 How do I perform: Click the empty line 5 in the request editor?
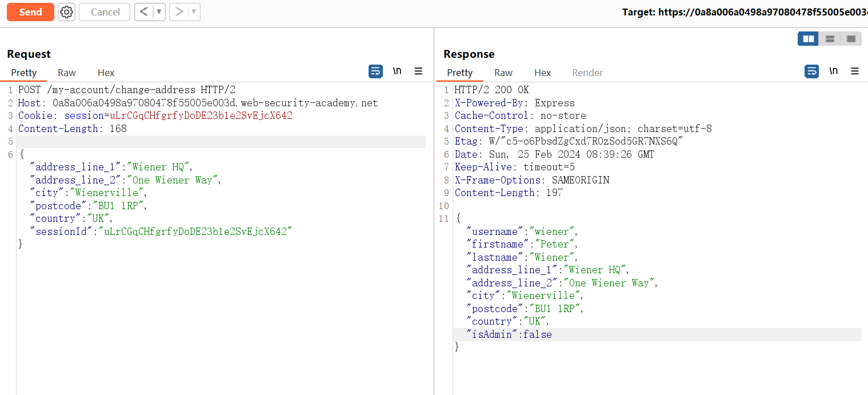[x=221, y=142]
